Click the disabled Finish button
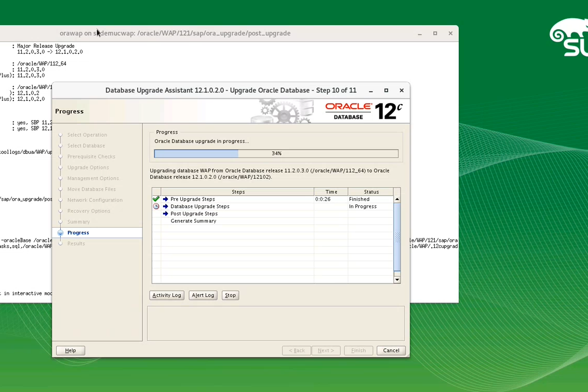The image size is (588, 392). (x=358, y=350)
